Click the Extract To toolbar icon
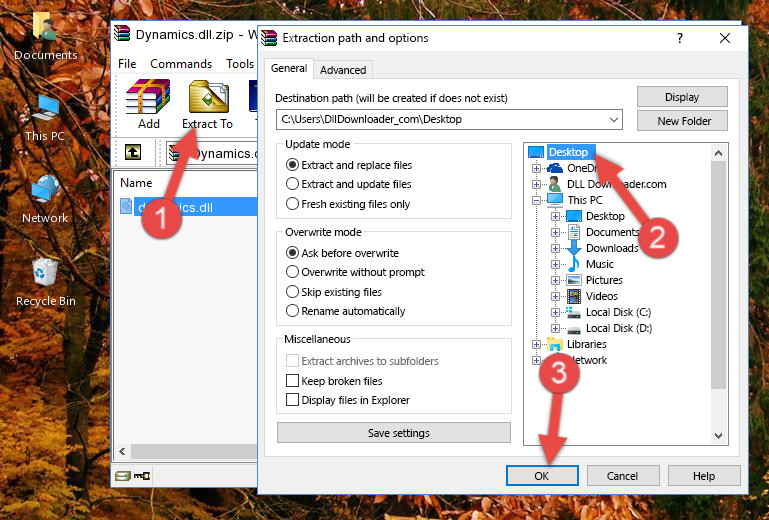 pyautogui.click(x=208, y=97)
